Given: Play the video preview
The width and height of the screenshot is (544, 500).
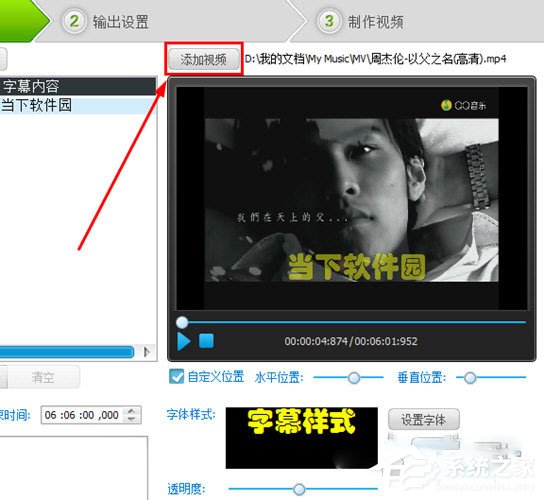Looking at the screenshot, I should coord(184,341).
